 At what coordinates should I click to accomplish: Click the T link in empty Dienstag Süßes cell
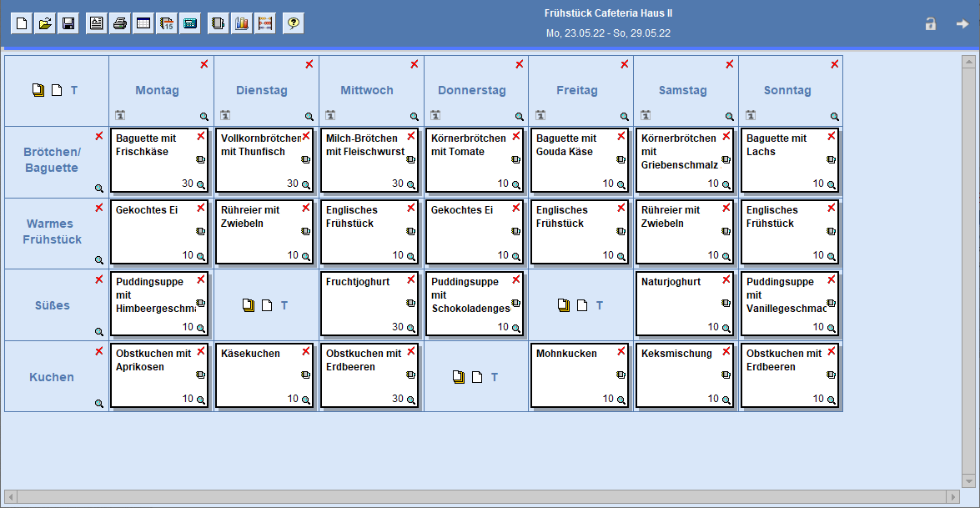284,305
